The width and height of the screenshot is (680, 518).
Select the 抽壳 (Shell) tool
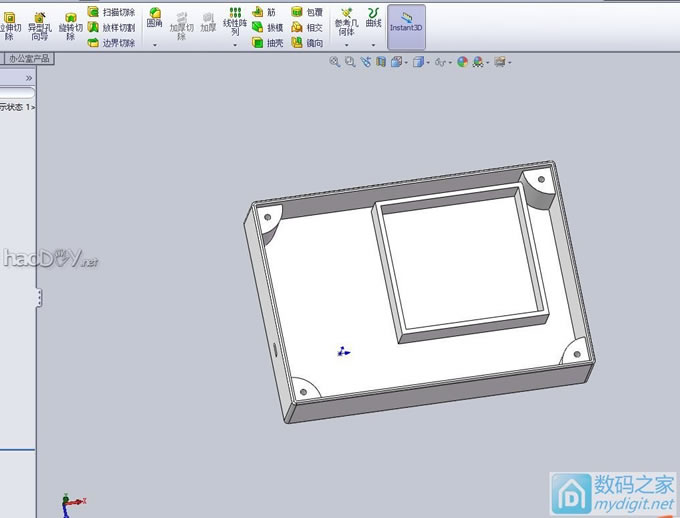266,43
